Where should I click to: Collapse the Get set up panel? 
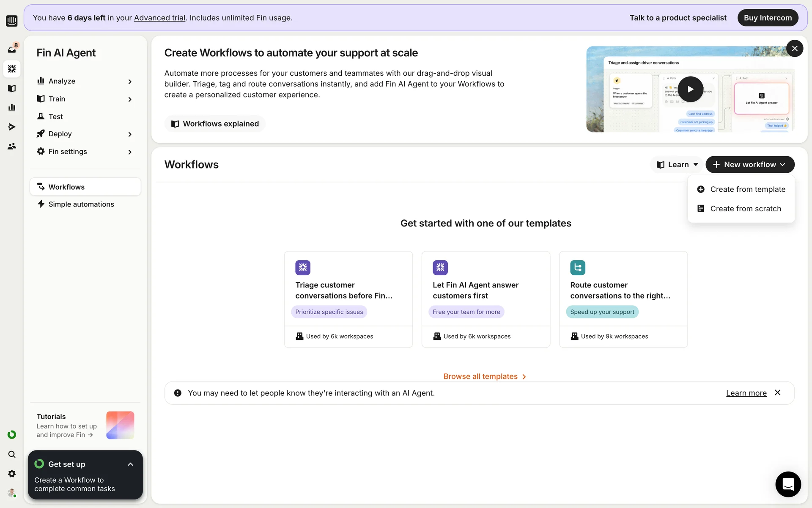click(x=130, y=464)
